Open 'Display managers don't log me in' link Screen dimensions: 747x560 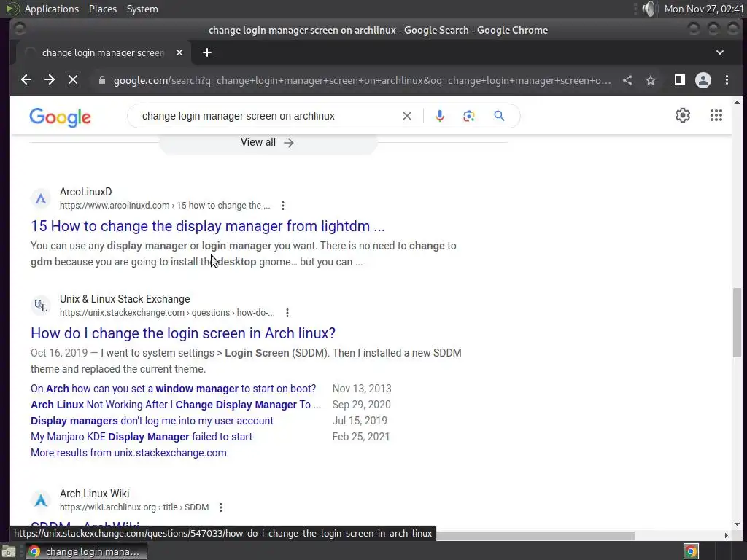(x=152, y=421)
